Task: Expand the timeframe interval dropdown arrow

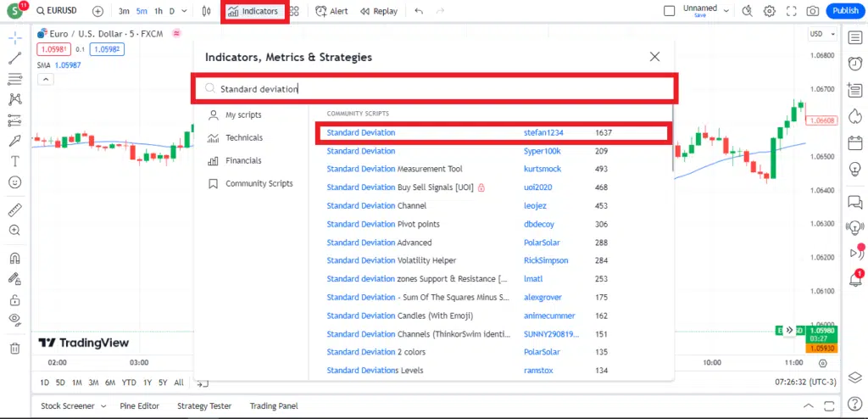Action: click(184, 11)
